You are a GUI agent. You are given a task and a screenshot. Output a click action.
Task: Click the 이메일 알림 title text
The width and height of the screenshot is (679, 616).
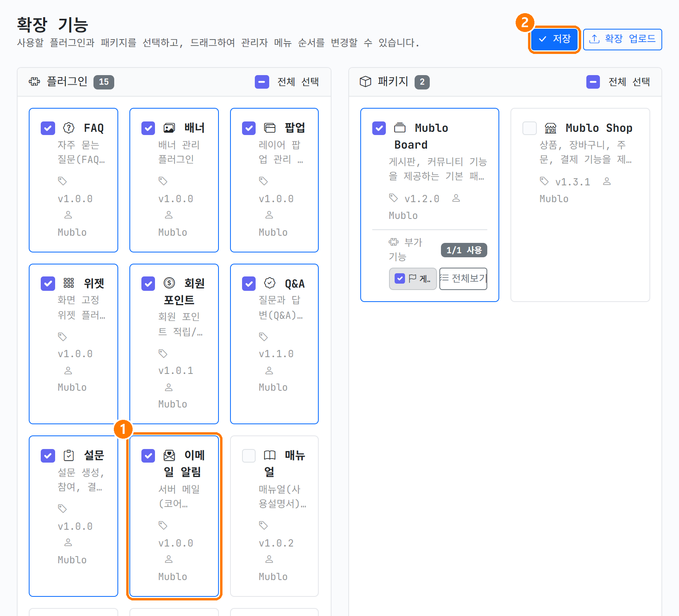(184, 463)
